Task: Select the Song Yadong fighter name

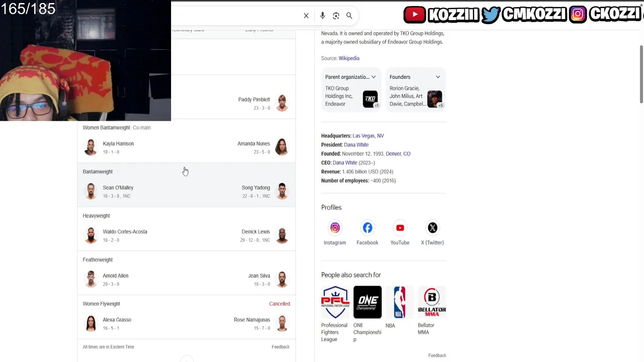Action: pyautogui.click(x=256, y=188)
